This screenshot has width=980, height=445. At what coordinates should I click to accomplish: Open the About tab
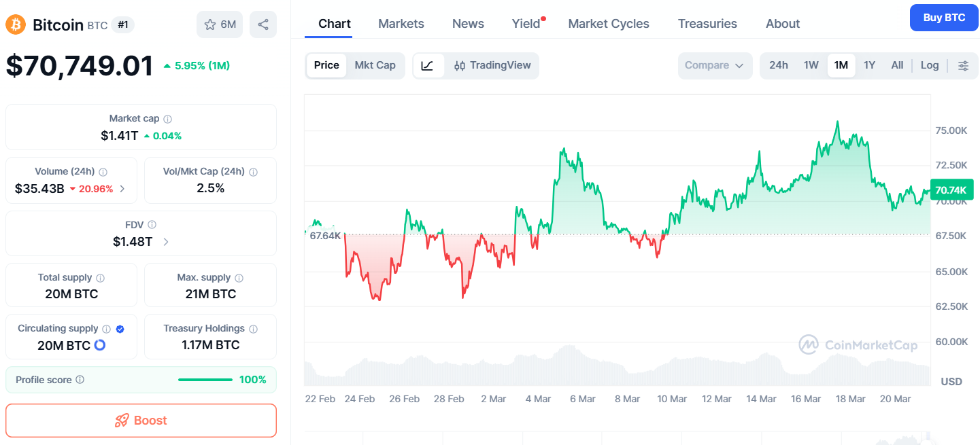point(783,24)
